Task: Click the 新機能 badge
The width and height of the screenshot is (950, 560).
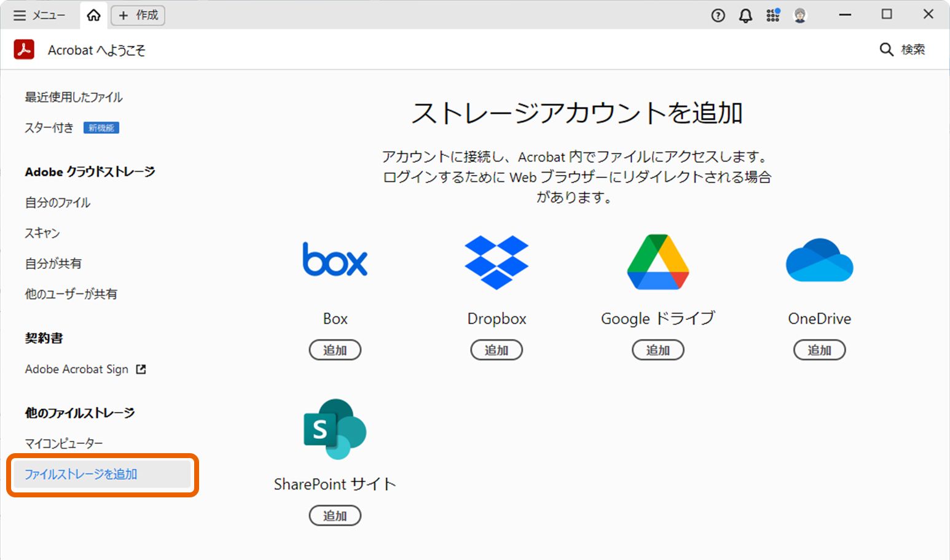Action: pyautogui.click(x=101, y=128)
